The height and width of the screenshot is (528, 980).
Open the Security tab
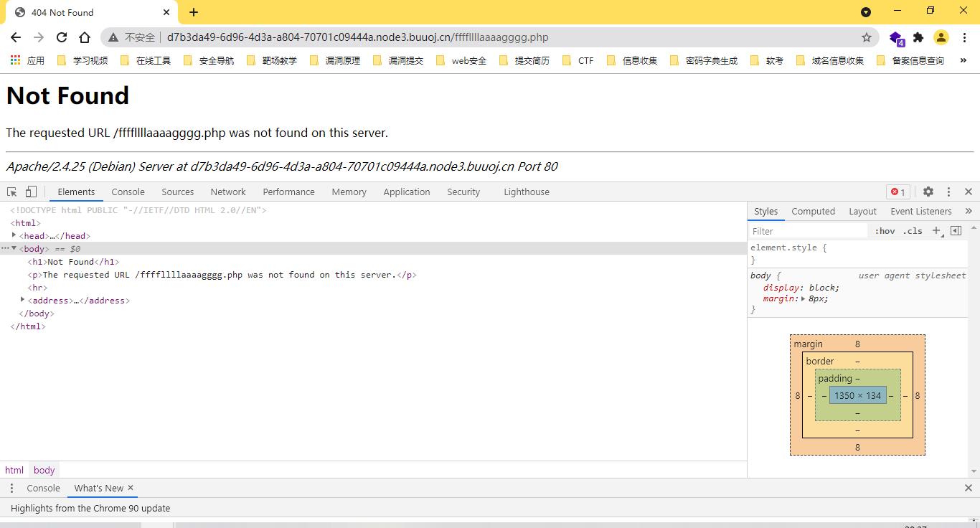(463, 192)
